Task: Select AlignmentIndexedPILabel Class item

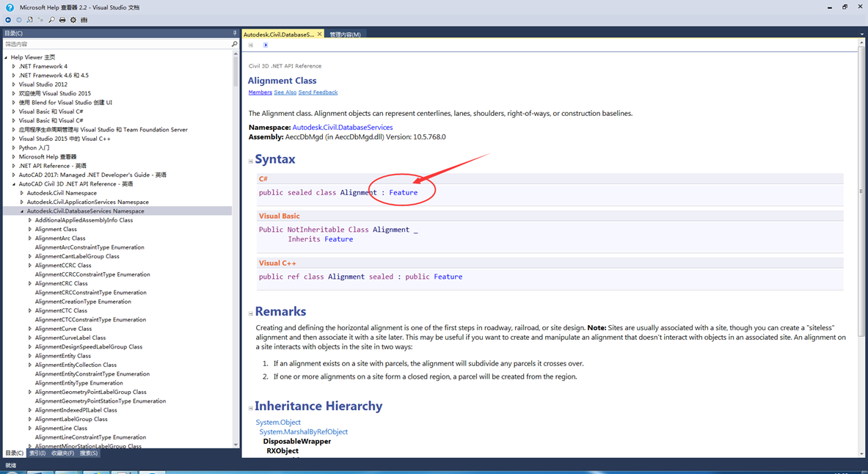Action: (76, 409)
